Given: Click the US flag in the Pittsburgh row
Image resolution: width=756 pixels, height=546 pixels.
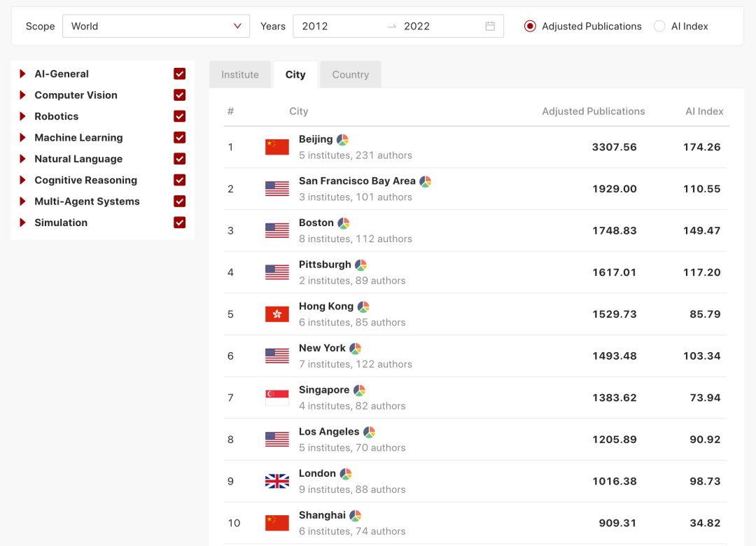Looking at the screenshot, I should pos(277,272).
